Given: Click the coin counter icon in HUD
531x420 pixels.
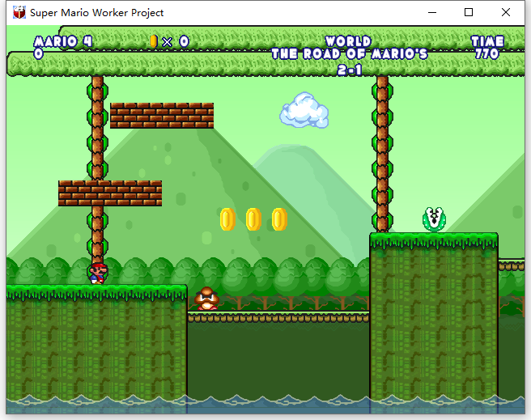Looking at the screenshot, I should pyautogui.click(x=154, y=41).
